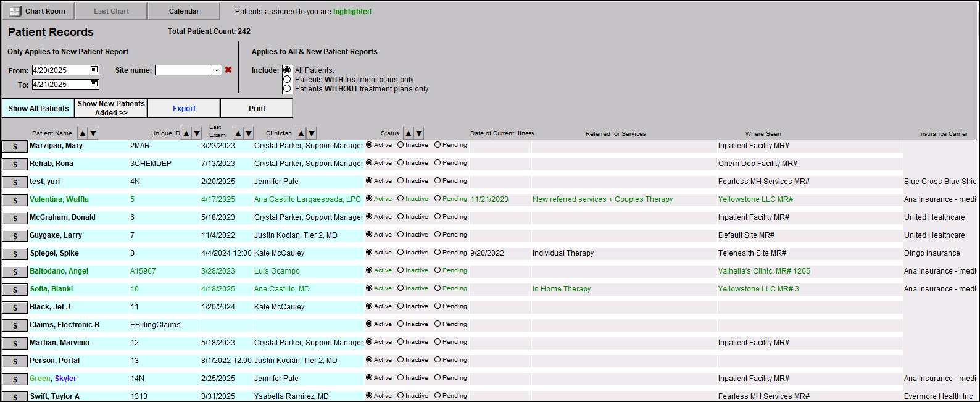Viewport: 980px width, 402px height.
Task: Show New Patients Added report
Action: [111, 108]
